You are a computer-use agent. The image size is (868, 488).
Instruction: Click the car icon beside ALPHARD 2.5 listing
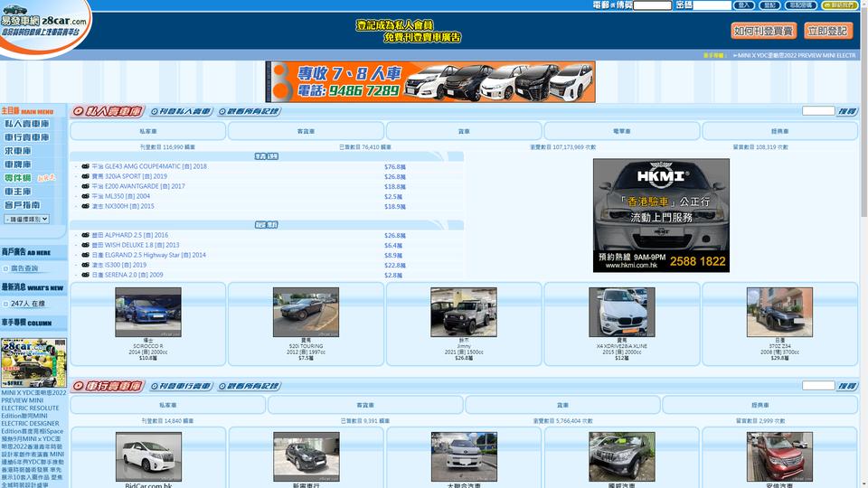click(85, 235)
